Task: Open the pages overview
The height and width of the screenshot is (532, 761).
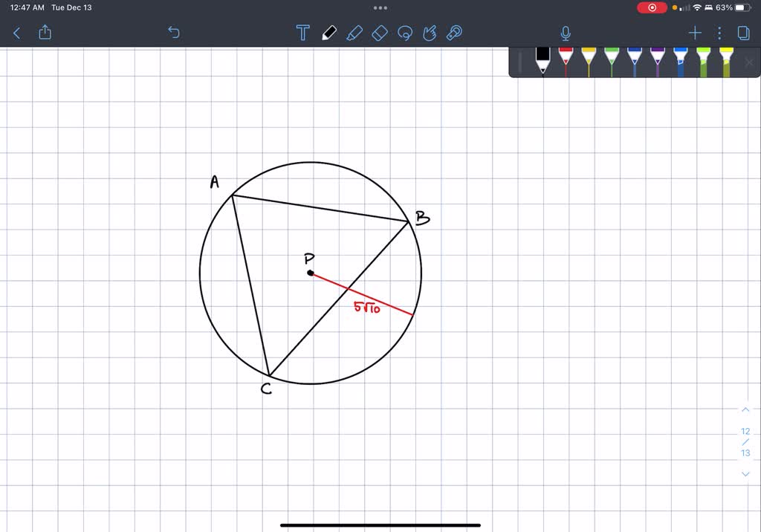Action: (x=744, y=33)
